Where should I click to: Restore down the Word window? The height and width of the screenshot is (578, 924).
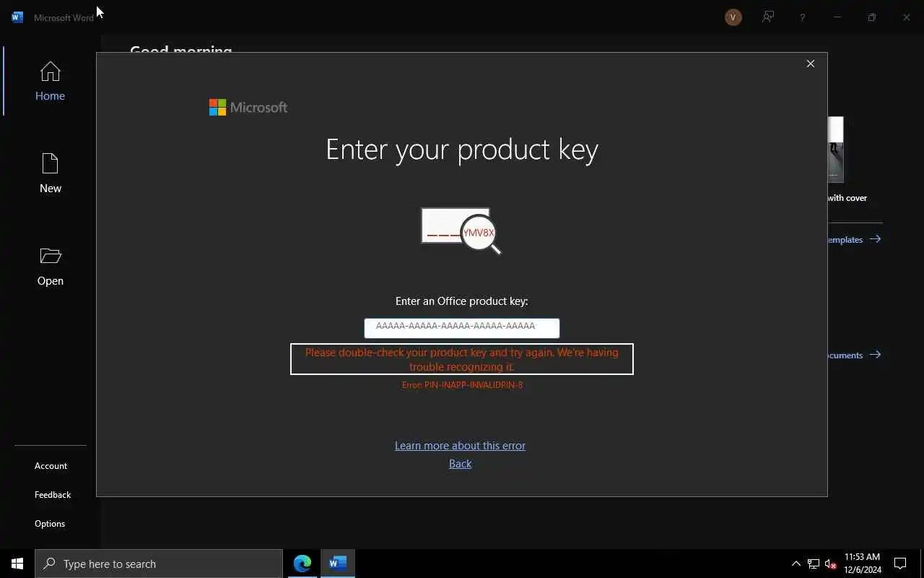coord(872,17)
